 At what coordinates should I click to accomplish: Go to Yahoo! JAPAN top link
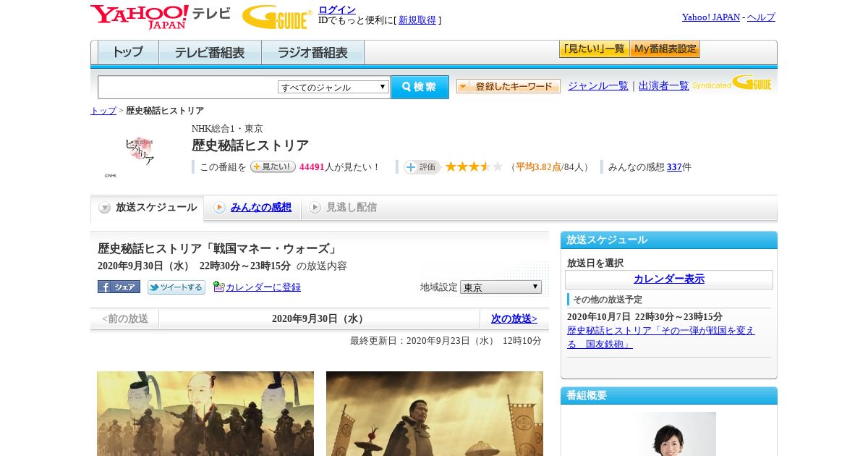pyautogui.click(x=711, y=17)
